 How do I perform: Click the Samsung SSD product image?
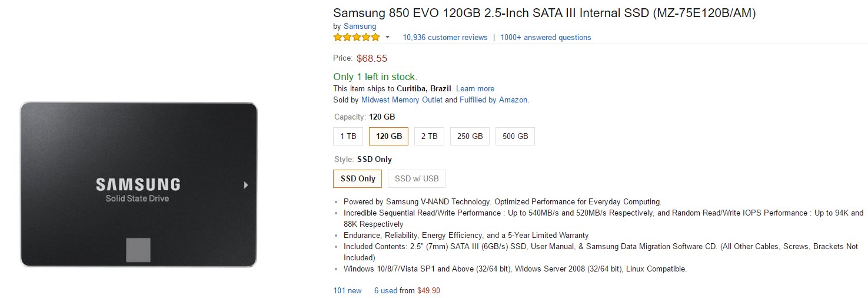coord(139,184)
